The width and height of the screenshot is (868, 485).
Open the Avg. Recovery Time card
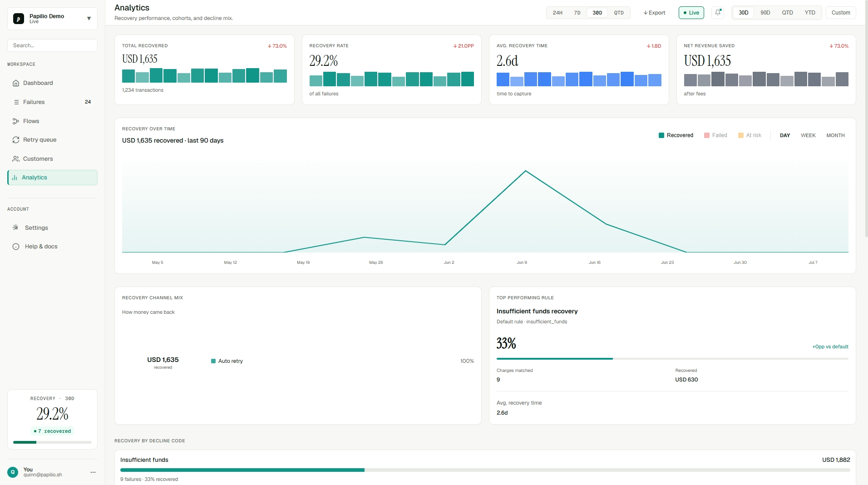[579, 69]
